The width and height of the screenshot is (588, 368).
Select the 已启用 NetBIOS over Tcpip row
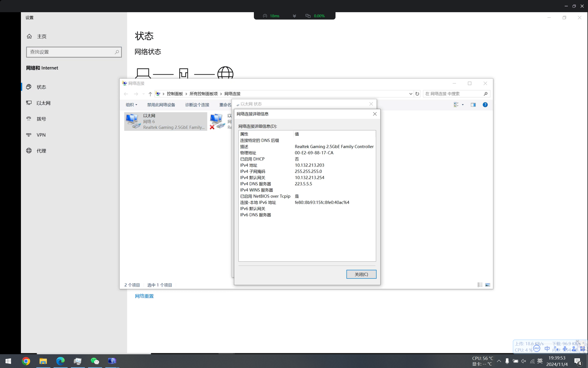[307, 196]
